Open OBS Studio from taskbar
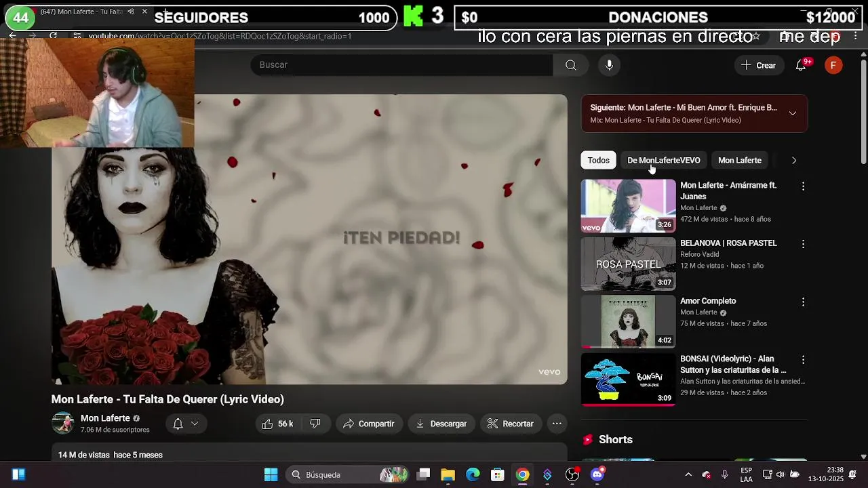Viewport: 868px width, 488px height. point(572,474)
